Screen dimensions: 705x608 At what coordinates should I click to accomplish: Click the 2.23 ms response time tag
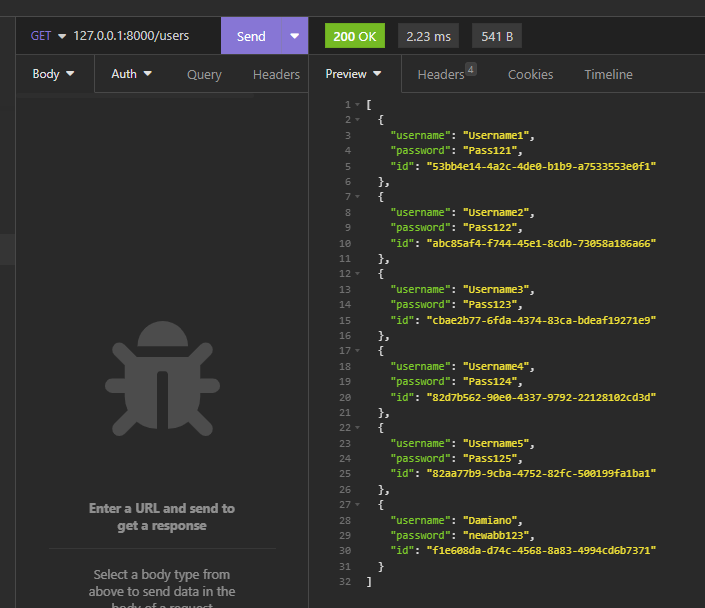[x=428, y=37]
